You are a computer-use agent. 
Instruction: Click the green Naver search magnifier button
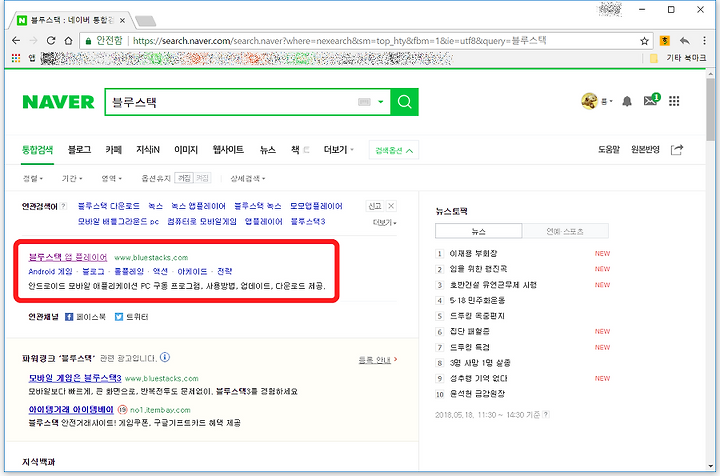click(404, 101)
